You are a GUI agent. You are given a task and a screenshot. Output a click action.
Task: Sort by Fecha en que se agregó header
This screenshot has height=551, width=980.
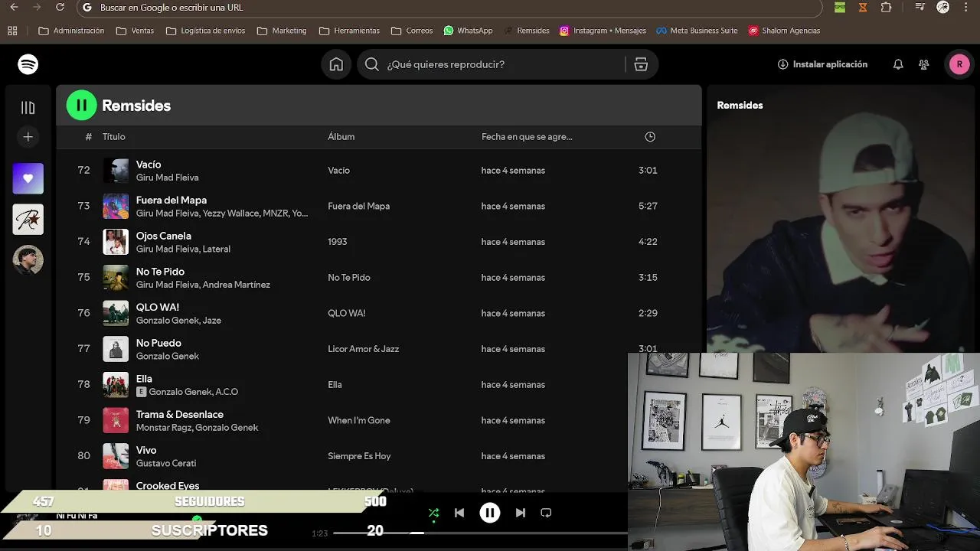tap(527, 137)
